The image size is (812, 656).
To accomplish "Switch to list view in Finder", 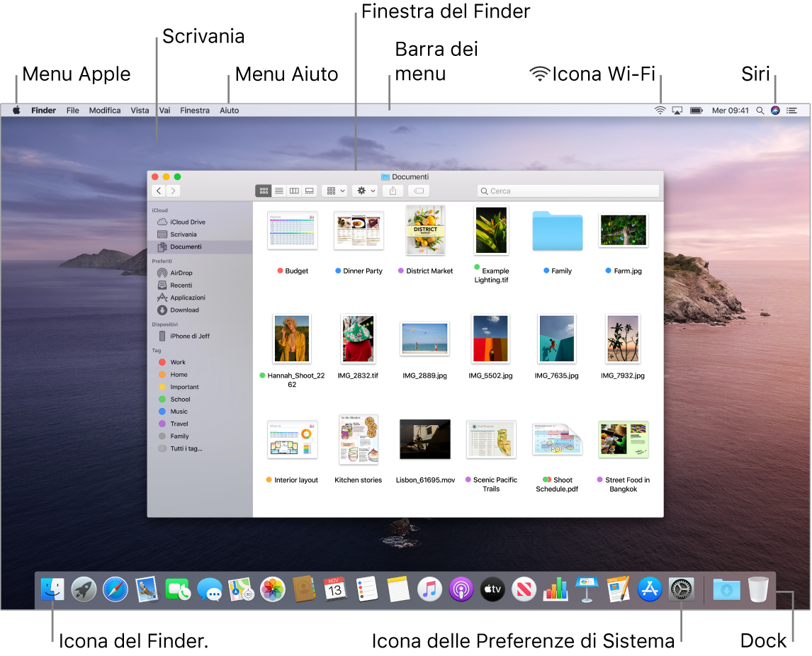I will pos(278,190).
